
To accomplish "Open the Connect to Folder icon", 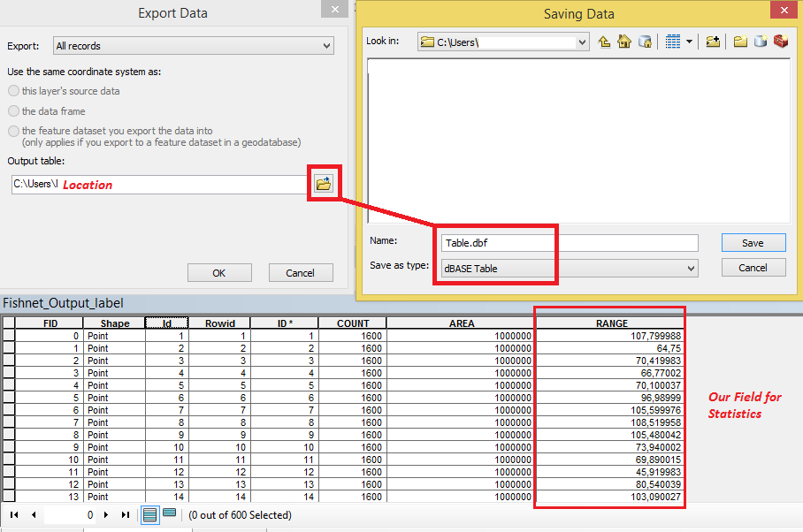I will [713, 42].
